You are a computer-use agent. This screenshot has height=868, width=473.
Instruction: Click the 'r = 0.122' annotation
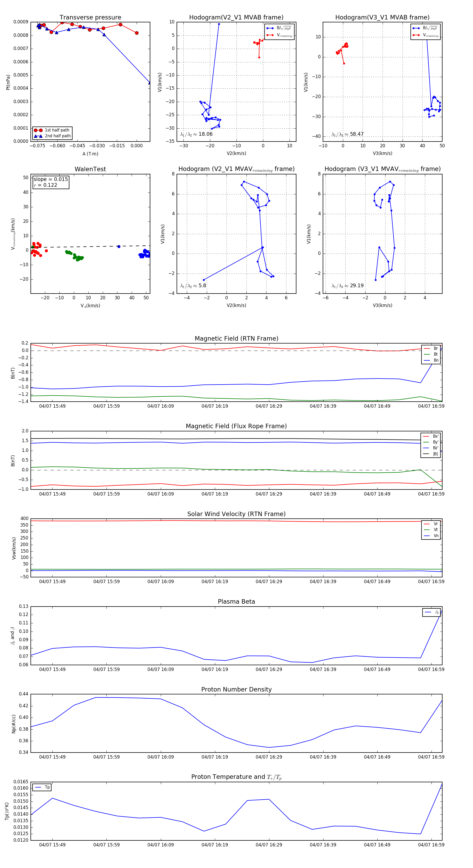pyautogui.click(x=45, y=185)
